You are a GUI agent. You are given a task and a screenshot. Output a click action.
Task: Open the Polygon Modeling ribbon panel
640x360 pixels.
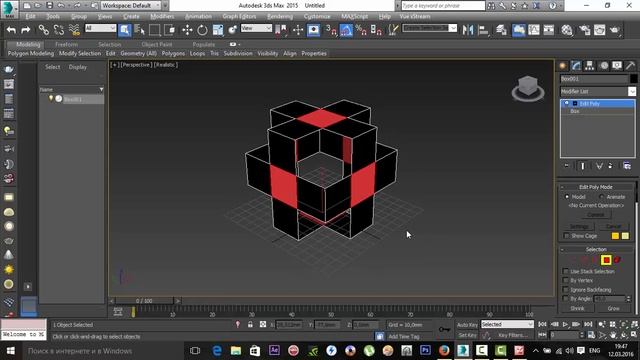(x=31, y=53)
